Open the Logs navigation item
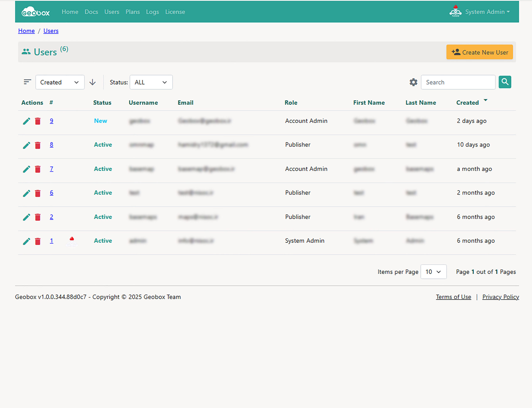Screen dimensions: 532x408 pos(152,12)
